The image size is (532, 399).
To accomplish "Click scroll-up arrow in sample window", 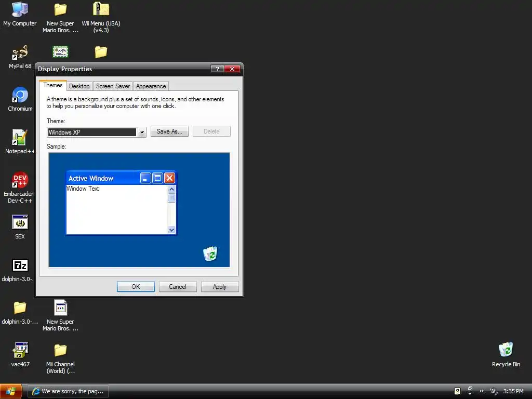I will (171, 189).
